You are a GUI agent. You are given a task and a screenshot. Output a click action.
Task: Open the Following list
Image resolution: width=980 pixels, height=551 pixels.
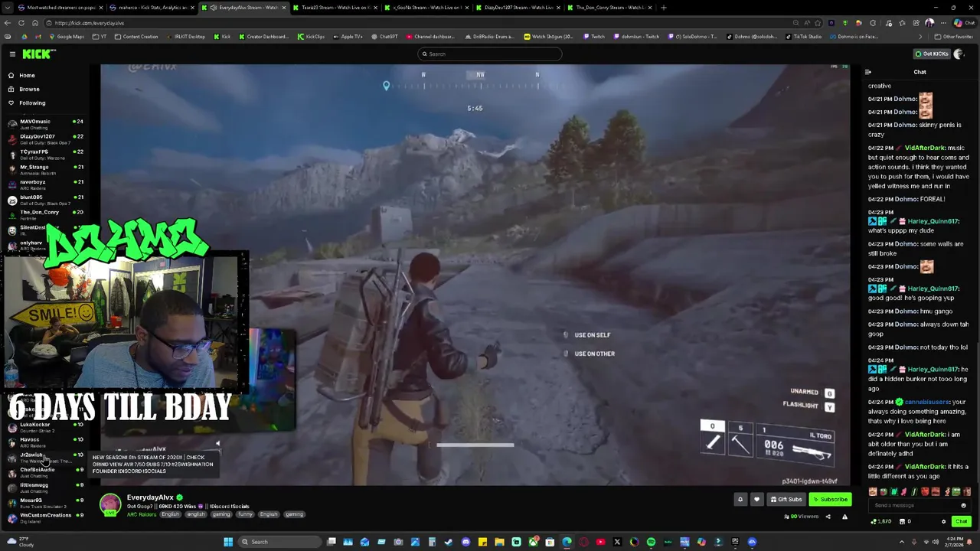32,103
